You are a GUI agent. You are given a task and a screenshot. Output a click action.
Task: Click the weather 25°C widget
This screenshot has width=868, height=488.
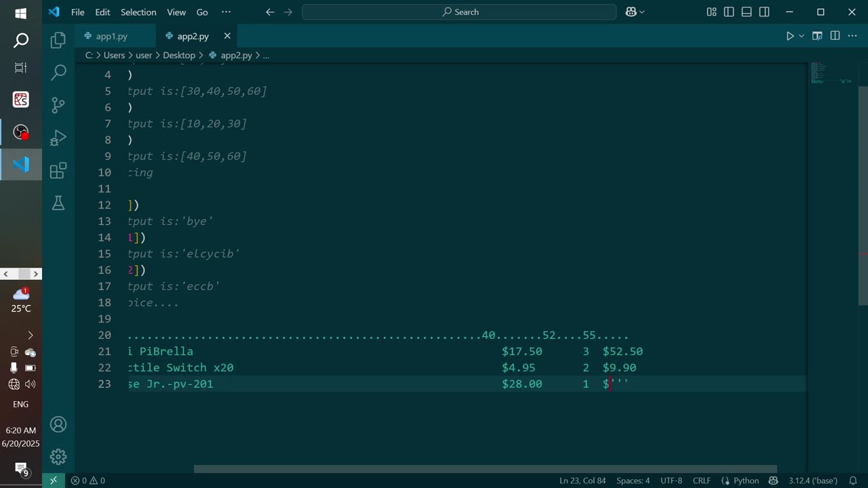tap(21, 300)
